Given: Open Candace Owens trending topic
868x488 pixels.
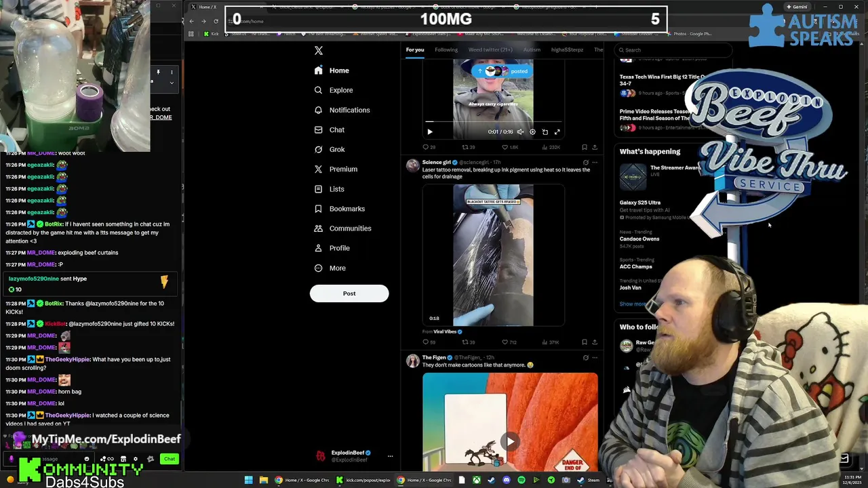Looking at the screenshot, I should click(639, 239).
